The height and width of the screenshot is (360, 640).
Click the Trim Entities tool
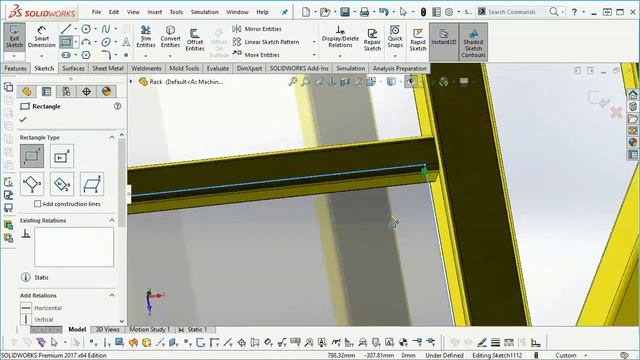146,37
